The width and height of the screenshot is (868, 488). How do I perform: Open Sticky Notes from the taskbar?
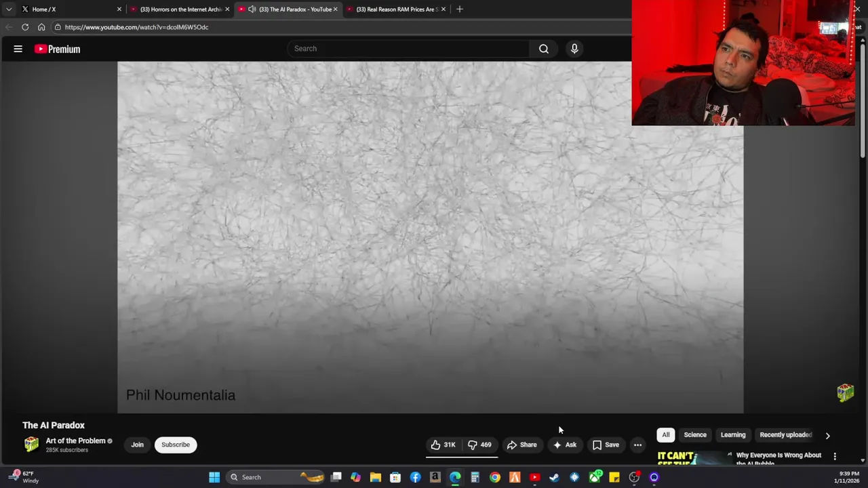614,477
